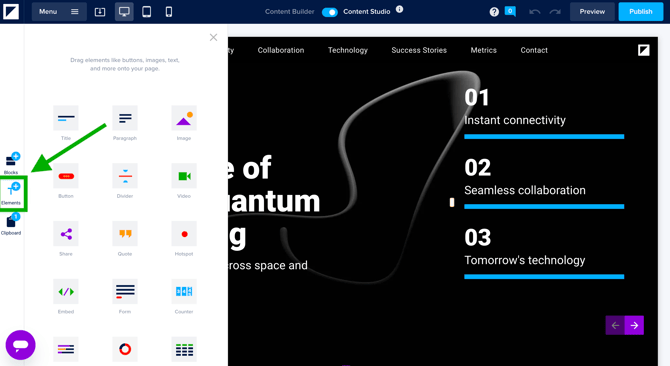Open the comments notification icon

point(510,12)
